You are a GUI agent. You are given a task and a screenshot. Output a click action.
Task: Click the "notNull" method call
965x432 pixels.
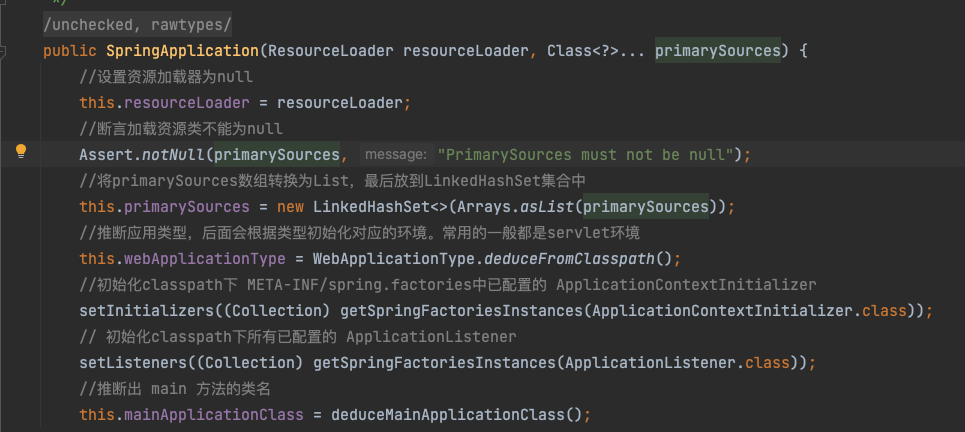[173, 154]
